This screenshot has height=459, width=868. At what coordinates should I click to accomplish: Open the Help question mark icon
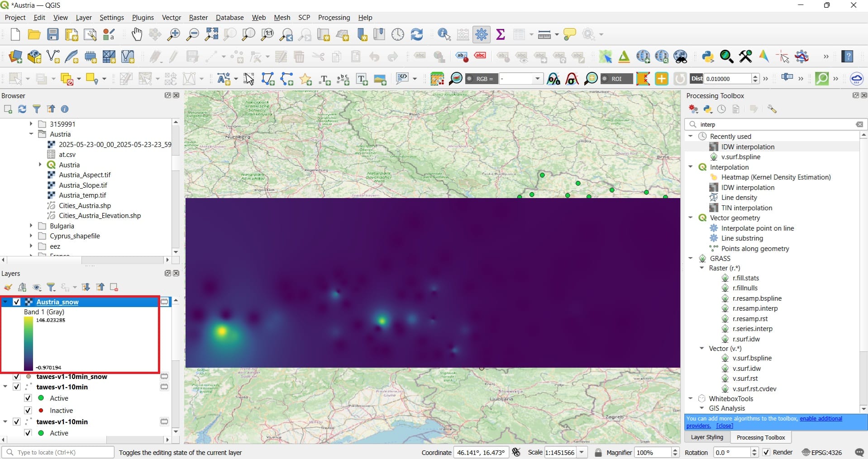pyautogui.click(x=847, y=57)
